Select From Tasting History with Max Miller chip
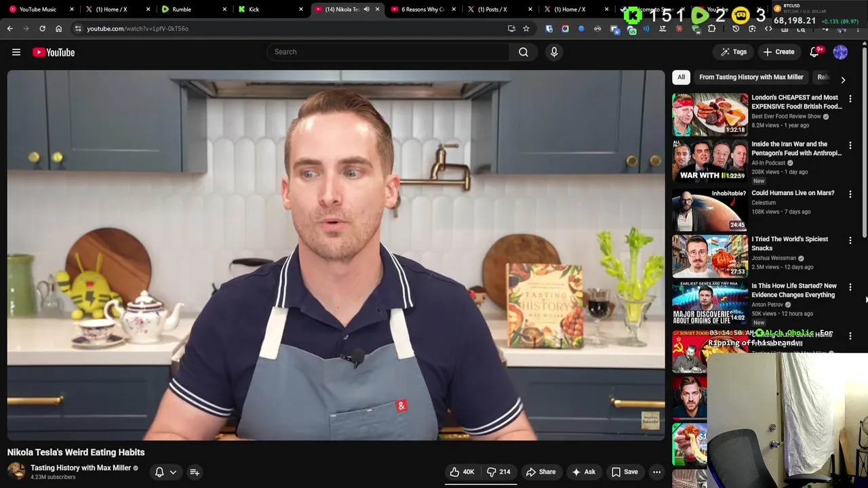Image resolution: width=868 pixels, height=488 pixels. point(751,77)
